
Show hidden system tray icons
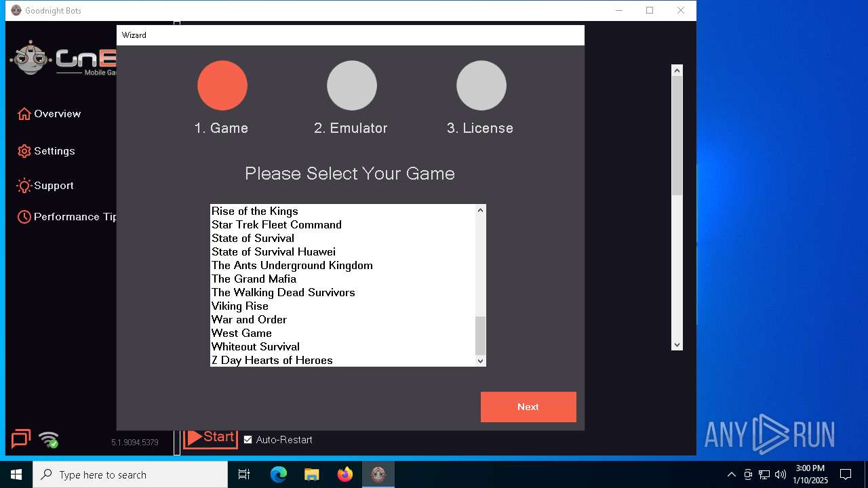click(x=731, y=474)
